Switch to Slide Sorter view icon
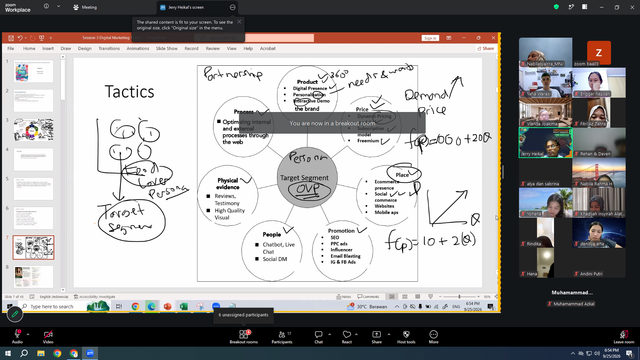This screenshot has height=360, width=640. coord(405,297)
